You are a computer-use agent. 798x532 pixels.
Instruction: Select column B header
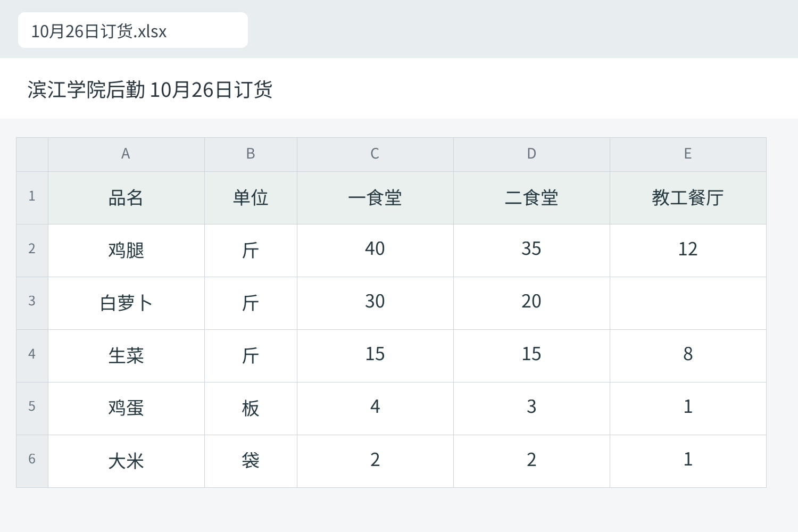point(251,154)
